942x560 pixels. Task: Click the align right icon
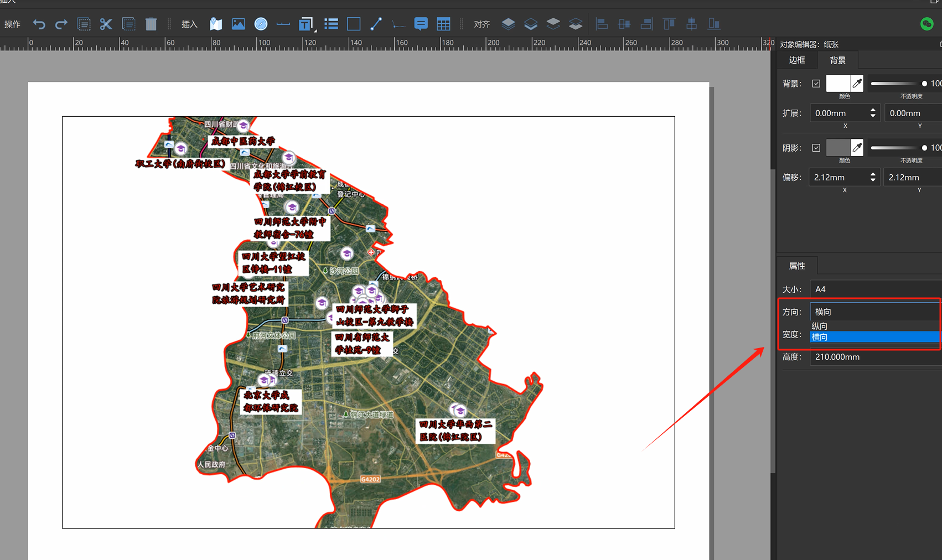(646, 24)
